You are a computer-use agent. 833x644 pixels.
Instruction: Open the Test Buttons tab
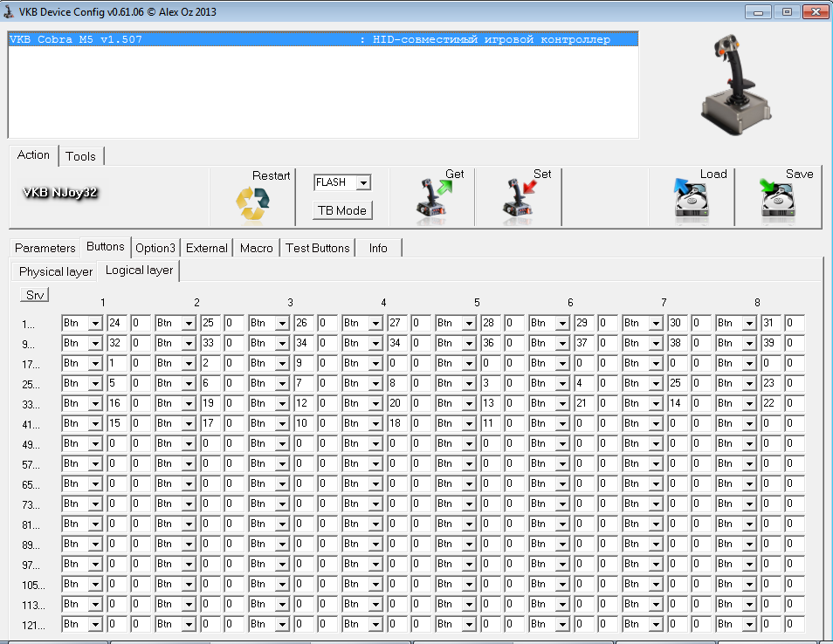click(318, 248)
